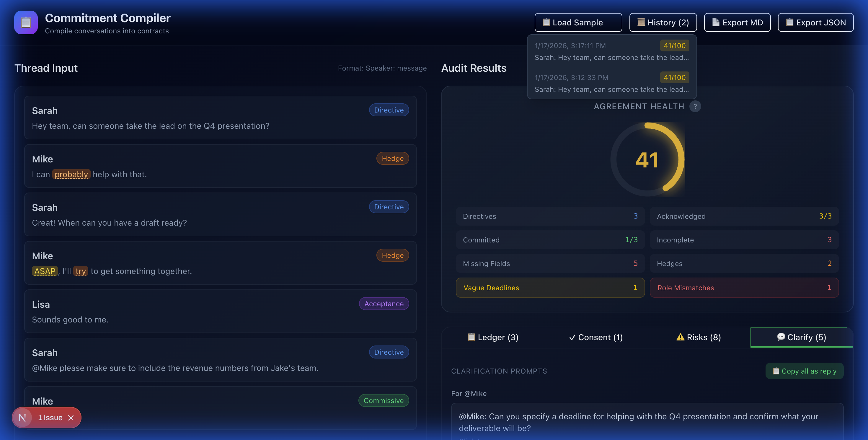Open the 3:17:11 PM history entry
The image size is (868, 440).
[x=611, y=51]
